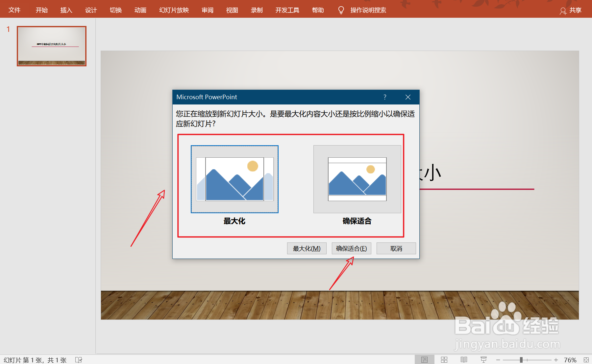Click the lightbulb search icon
Image resolution: width=592 pixels, height=364 pixels.
click(x=341, y=10)
